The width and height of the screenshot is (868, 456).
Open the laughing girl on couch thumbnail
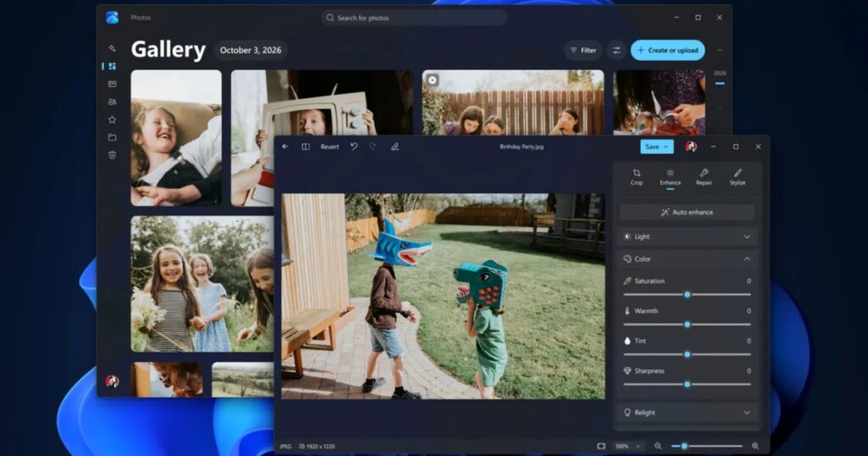[x=176, y=138]
